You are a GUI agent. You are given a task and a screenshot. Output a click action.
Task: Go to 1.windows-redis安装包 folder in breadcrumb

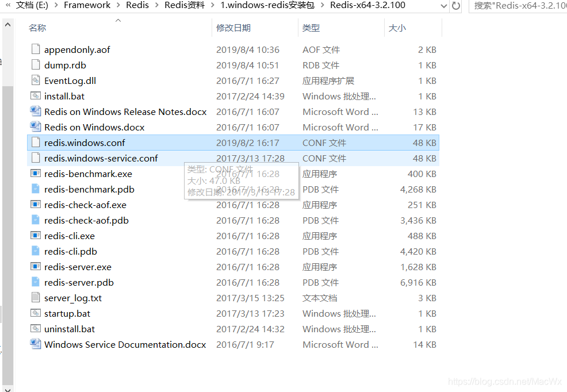click(267, 5)
